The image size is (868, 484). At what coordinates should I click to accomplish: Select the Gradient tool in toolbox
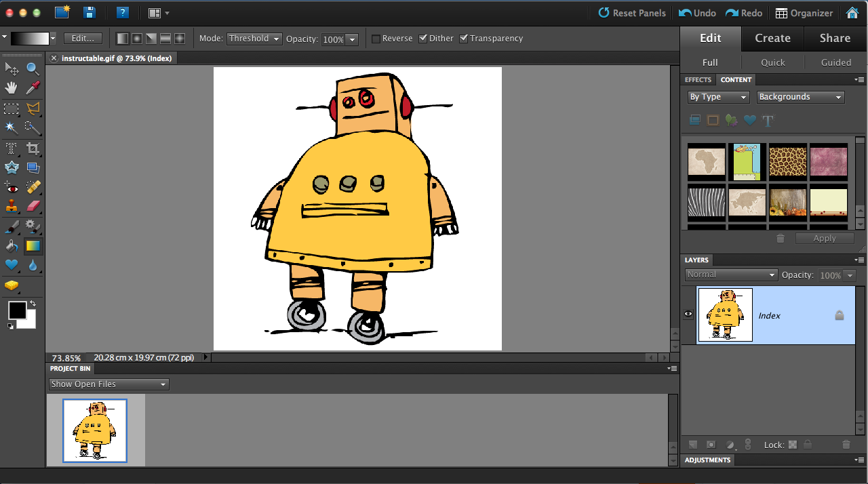coord(33,246)
